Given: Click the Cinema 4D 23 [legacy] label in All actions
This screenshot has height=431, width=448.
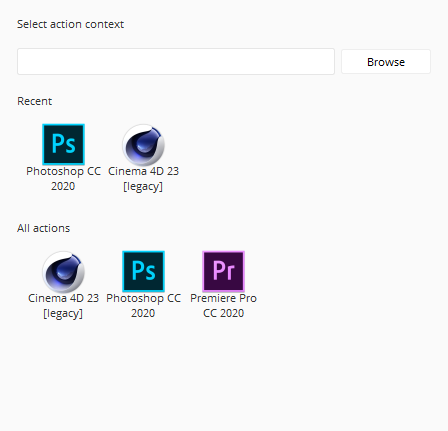Looking at the screenshot, I should (x=63, y=306).
